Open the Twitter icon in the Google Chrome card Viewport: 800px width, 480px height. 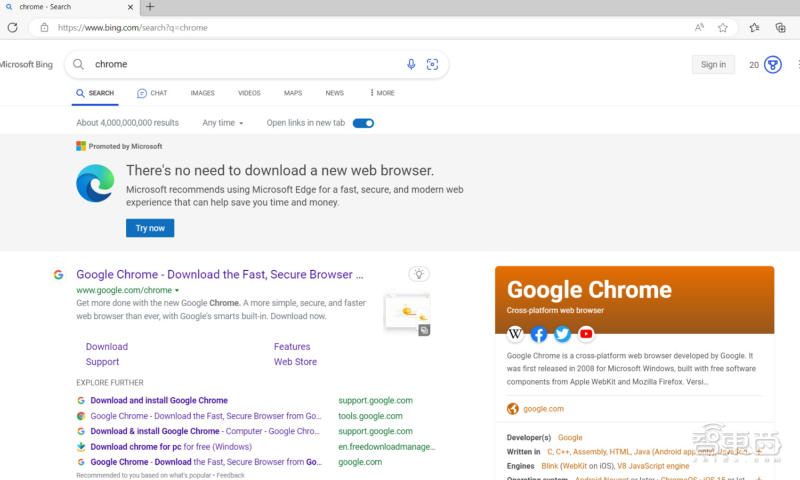[562, 334]
